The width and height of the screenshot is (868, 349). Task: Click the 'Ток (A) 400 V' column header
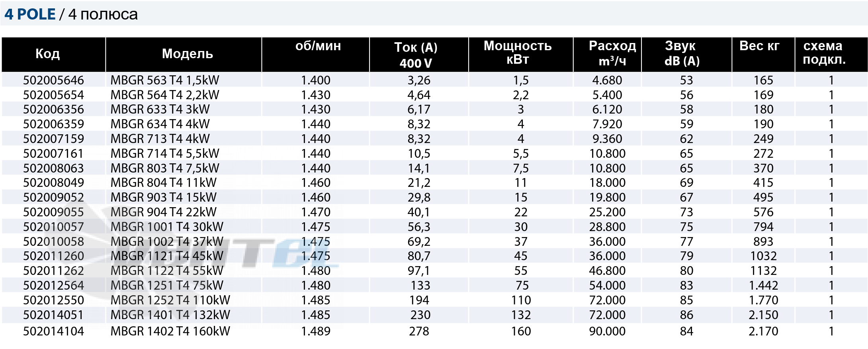416,55
